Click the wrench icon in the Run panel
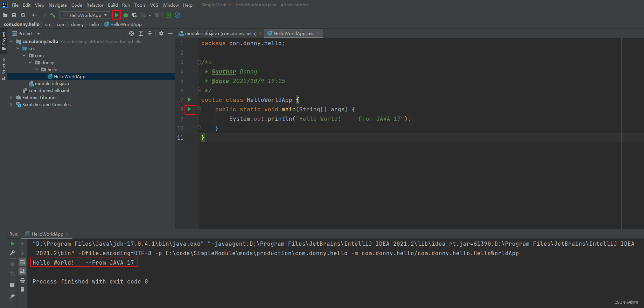Viewport: 644px width, 308px height. [12, 253]
